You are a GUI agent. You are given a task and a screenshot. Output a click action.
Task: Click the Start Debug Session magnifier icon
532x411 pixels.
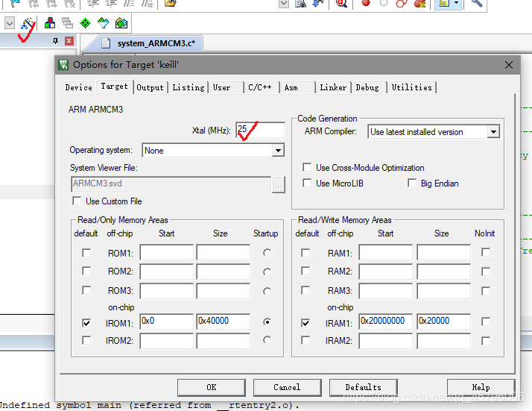tap(341, 4)
